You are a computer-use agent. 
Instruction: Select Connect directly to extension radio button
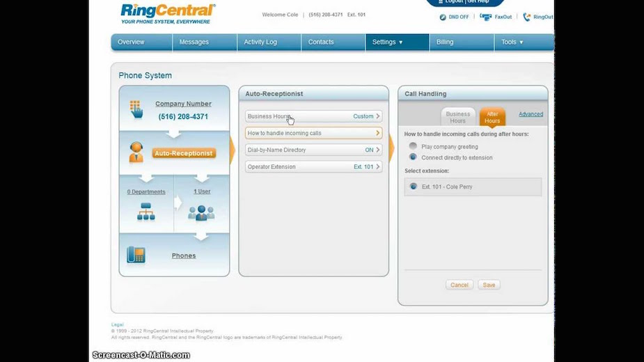413,157
